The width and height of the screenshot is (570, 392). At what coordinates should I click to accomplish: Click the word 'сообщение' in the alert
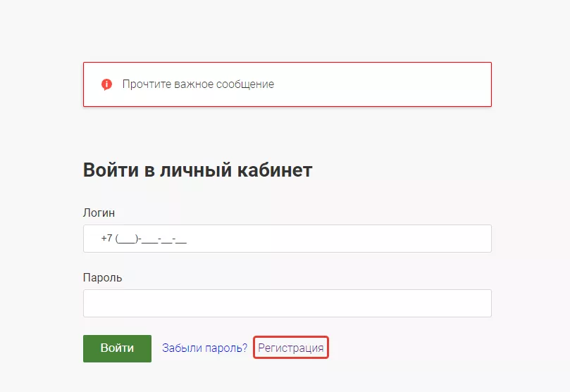click(x=248, y=84)
